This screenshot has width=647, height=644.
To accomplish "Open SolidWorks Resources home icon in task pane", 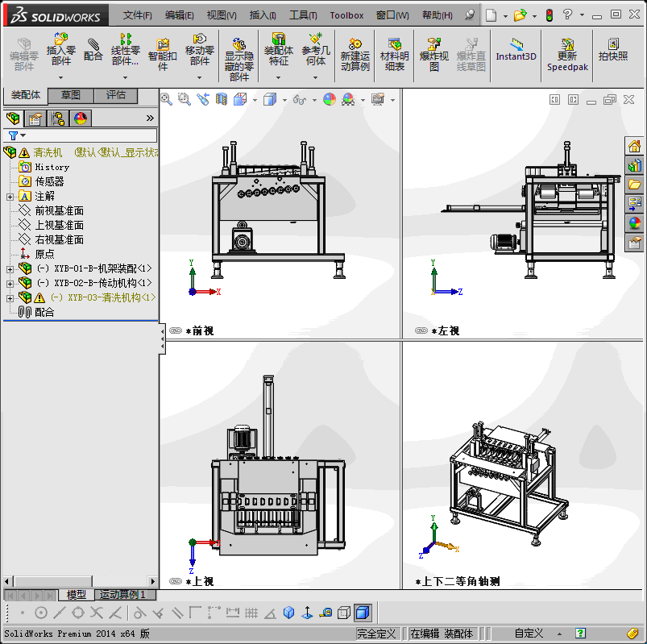I will (x=634, y=146).
